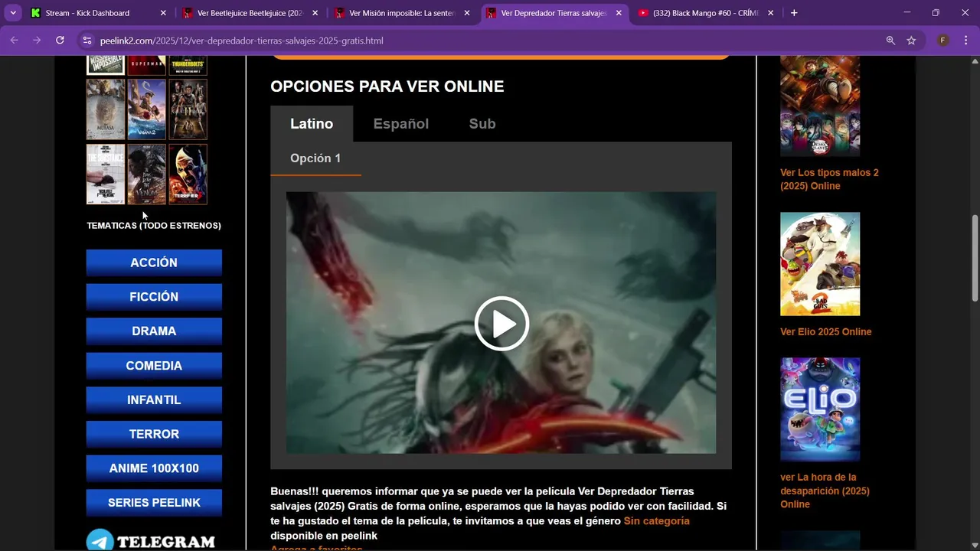Click the page vertical scrollbar
This screenshot has width=980, height=551.
coord(975,258)
